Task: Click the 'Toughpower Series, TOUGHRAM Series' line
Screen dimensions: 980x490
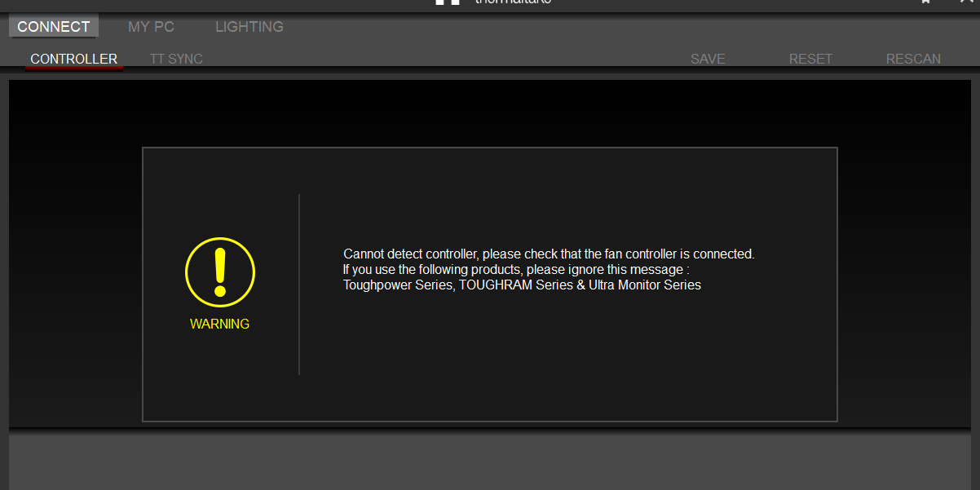Action: 522,285
